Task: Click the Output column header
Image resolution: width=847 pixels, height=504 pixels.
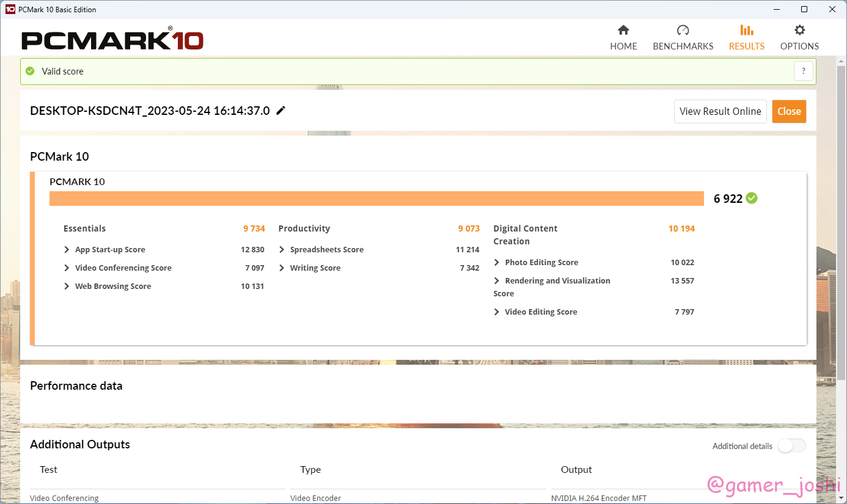Action: click(576, 469)
